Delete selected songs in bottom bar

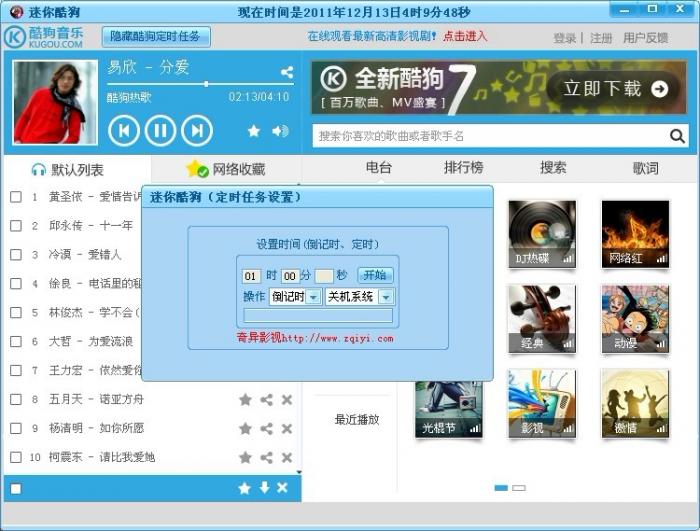click(282, 488)
